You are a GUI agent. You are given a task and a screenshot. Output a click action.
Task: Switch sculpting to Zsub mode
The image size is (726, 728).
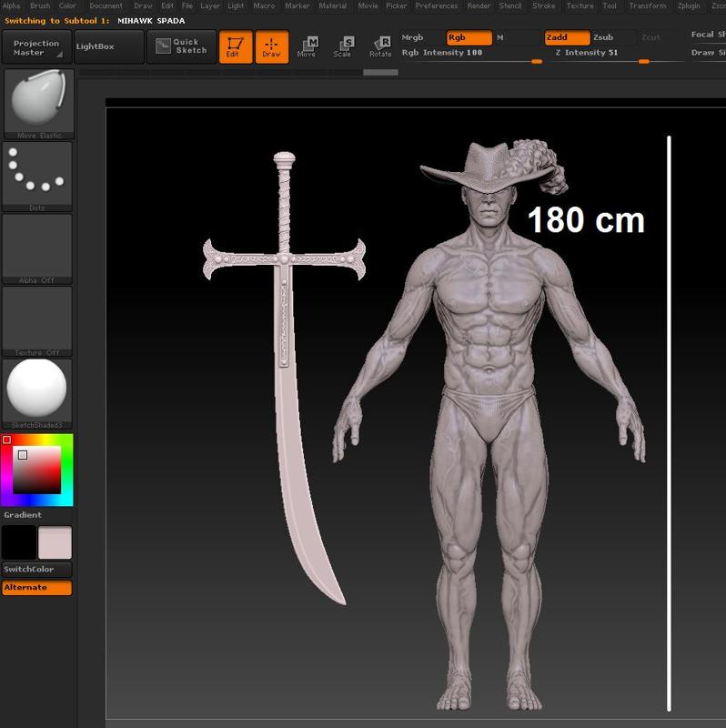pos(604,38)
